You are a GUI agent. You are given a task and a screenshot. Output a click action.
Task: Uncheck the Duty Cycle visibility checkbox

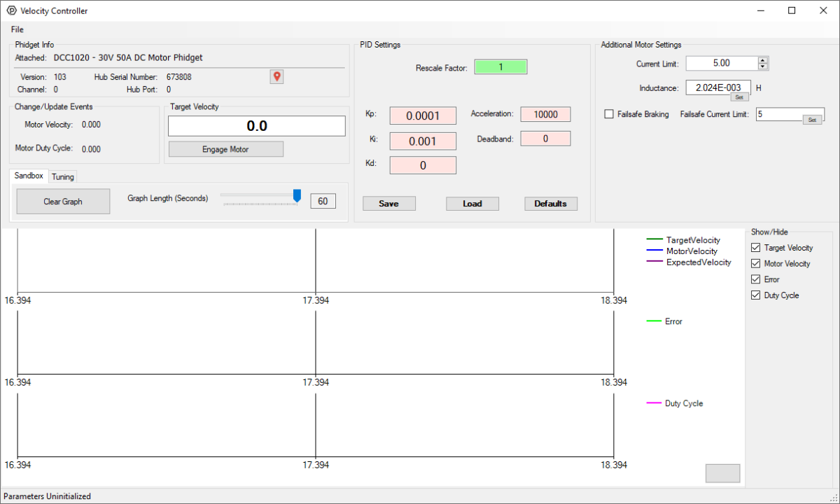coord(755,295)
